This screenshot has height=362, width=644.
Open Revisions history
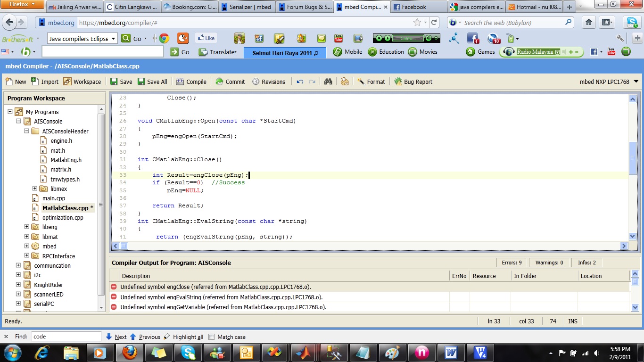coord(268,82)
